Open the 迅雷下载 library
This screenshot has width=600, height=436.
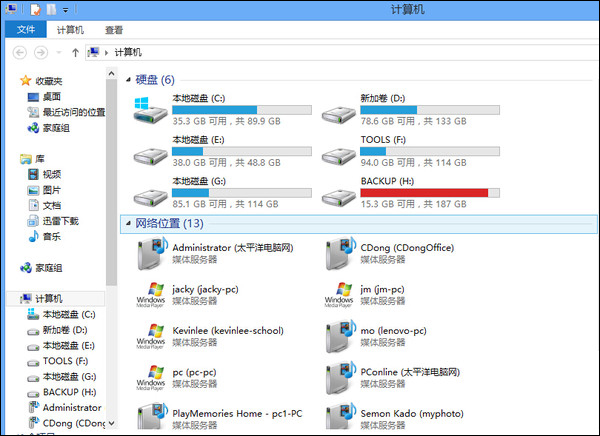53,221
